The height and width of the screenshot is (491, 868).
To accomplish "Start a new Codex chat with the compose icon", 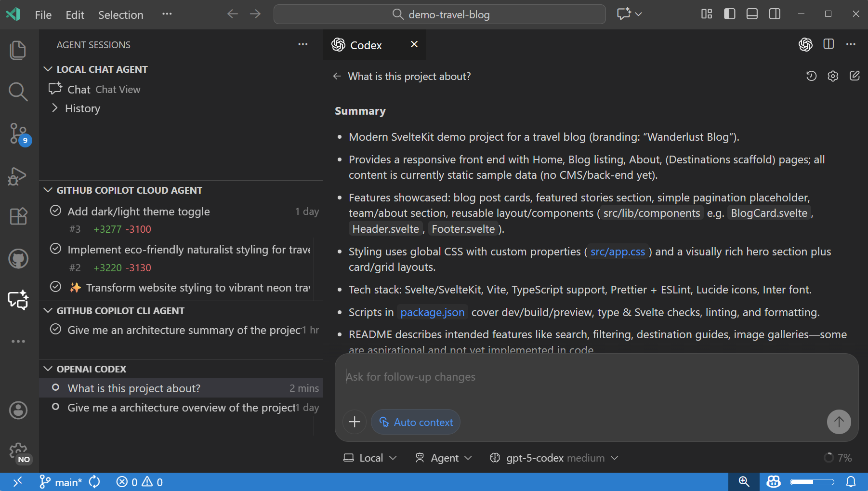I will [855, 76].
